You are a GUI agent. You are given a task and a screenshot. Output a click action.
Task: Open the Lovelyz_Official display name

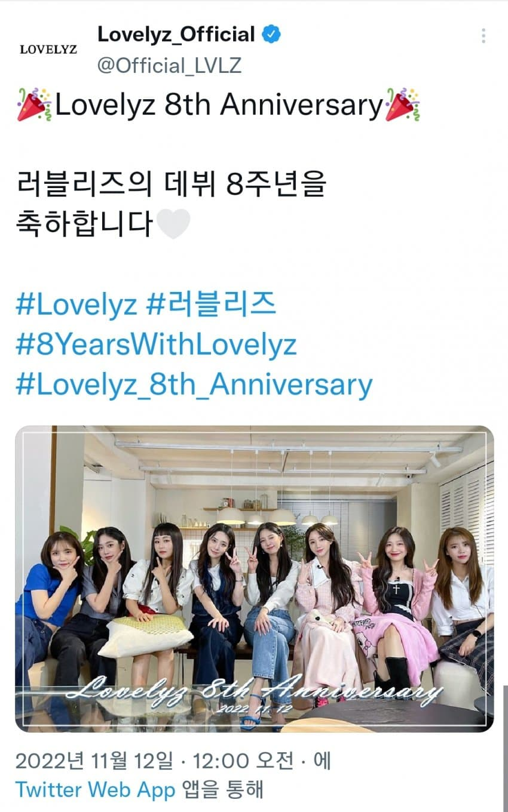176,35
